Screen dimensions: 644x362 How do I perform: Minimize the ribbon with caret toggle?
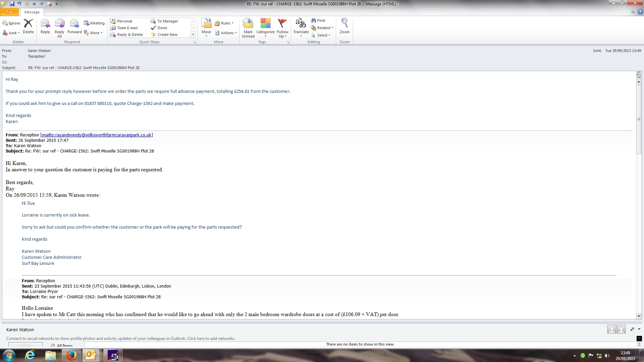[633, 12]
